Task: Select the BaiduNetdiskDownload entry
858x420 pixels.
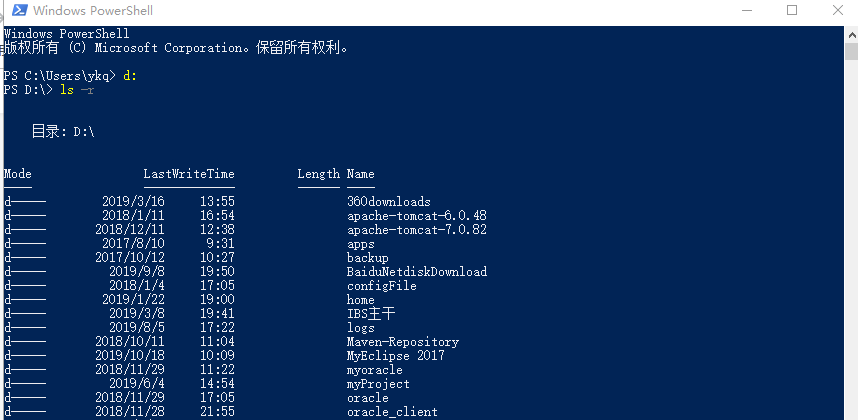Action: point(417,272)
